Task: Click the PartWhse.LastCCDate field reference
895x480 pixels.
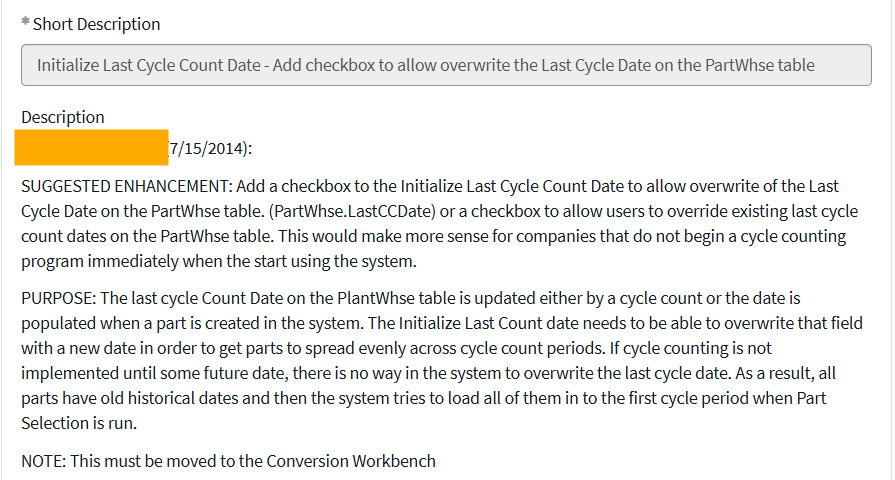Action: (x=352, y=211)
